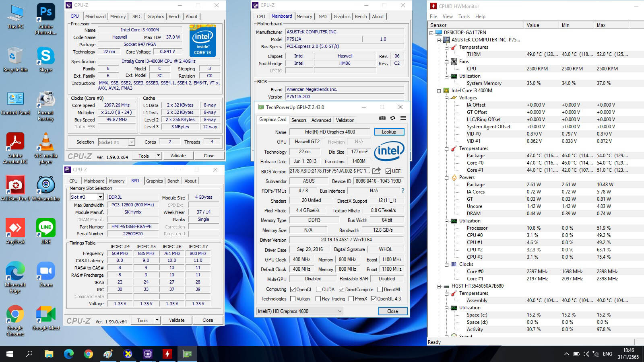Image resolution: width=644 pixels, height=362 pixels.
Task: Open AnyDesk desktop shortcut
Action: [x=15, y=231]
